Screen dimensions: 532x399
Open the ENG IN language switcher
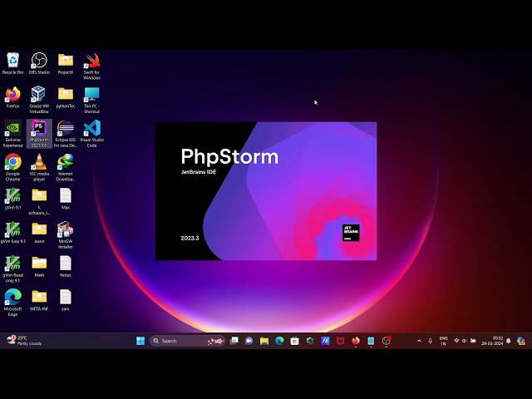tap(443, 341)
